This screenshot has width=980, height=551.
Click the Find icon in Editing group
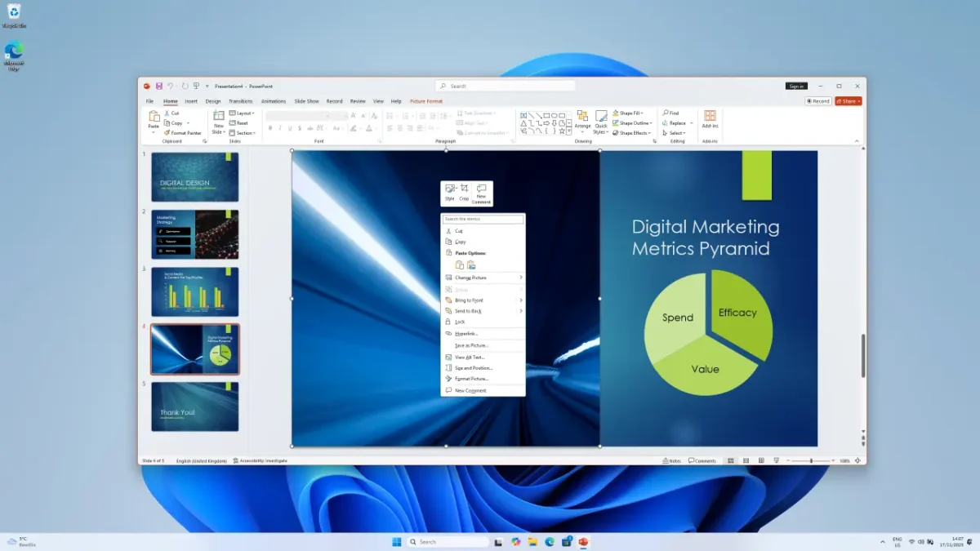click(x=670, y=113)
